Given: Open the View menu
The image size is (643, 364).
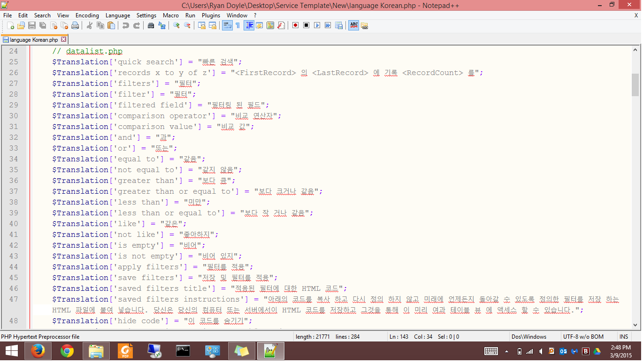Looking at the screenshot, I should click(x=63, y=15).
